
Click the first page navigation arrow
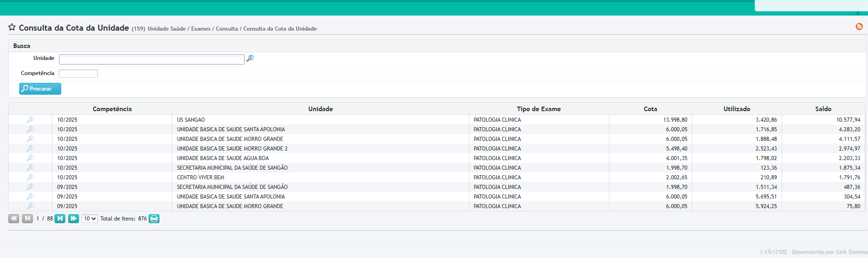[x=14, y=219]
